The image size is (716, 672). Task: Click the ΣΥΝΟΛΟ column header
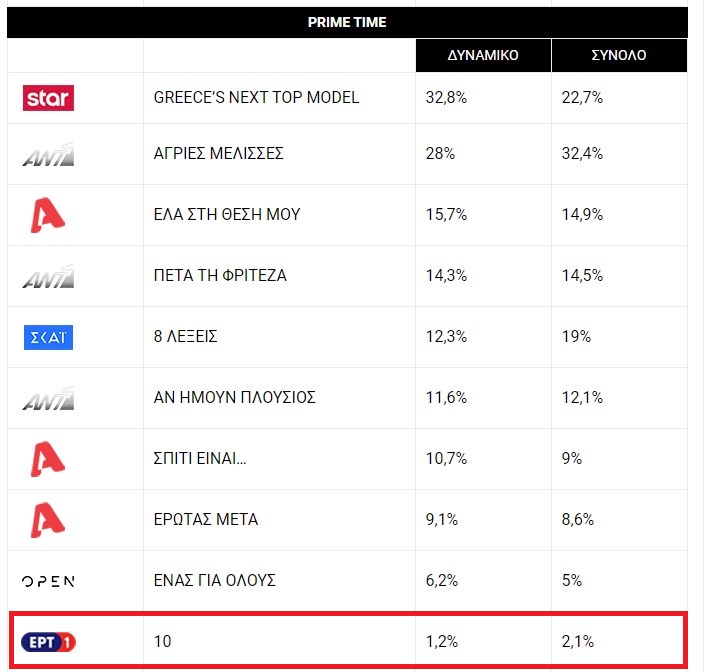pos(619,56)
